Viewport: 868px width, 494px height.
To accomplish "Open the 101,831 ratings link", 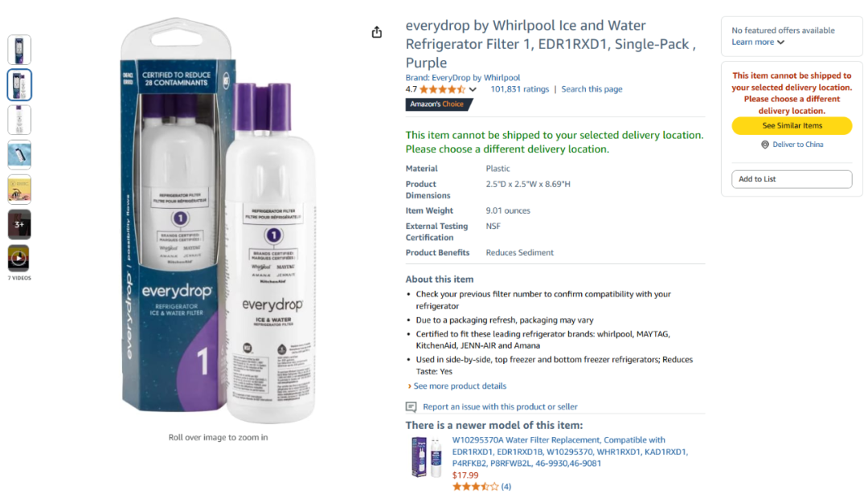I will 519,89.
